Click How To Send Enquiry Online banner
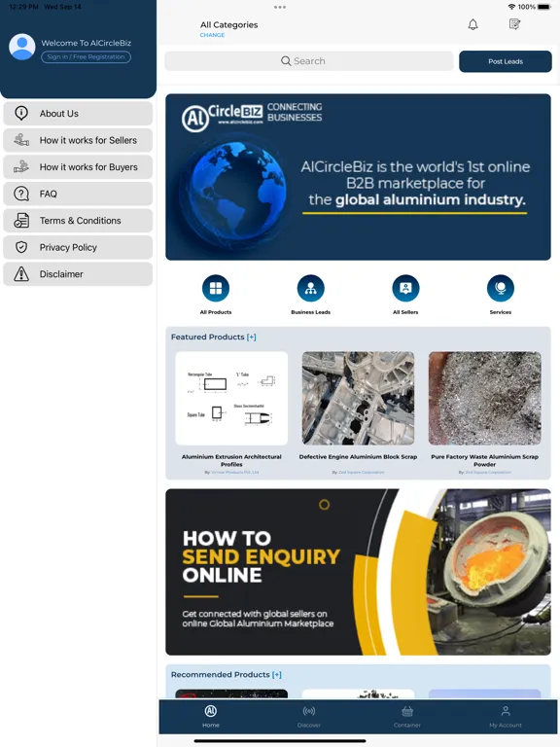The height and width of the screenshot is (747, 560). point(358,572)
